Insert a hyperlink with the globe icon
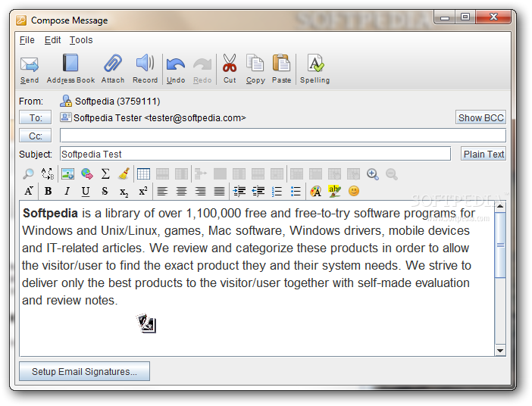The height and width of the screenshot is (406, 532). [87, 174]
